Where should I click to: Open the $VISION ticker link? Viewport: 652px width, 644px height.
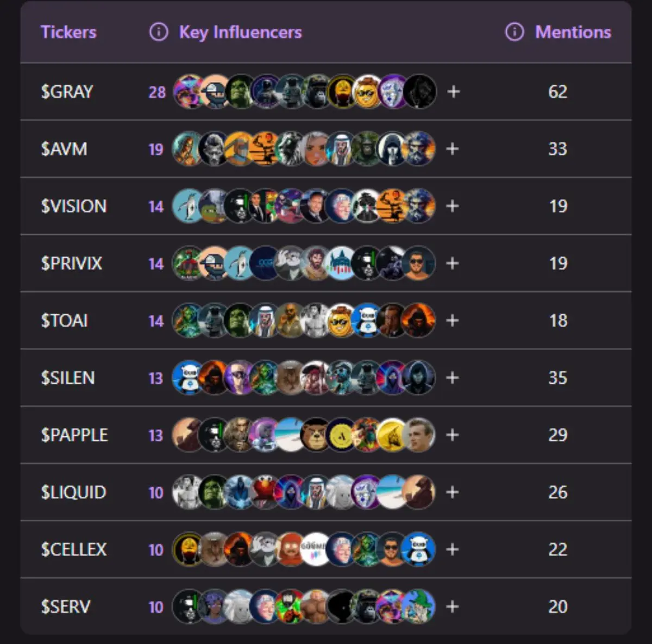click(74, 206)
